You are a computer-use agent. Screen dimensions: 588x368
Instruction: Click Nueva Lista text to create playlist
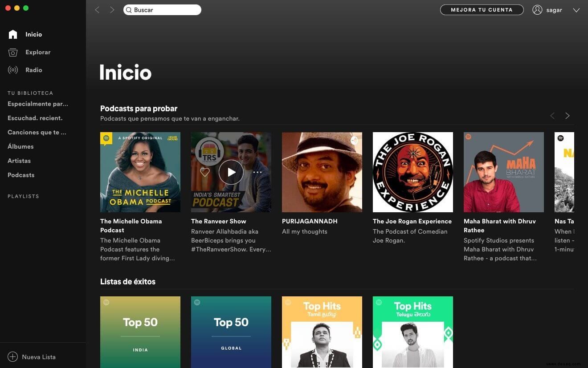[39, 357]
